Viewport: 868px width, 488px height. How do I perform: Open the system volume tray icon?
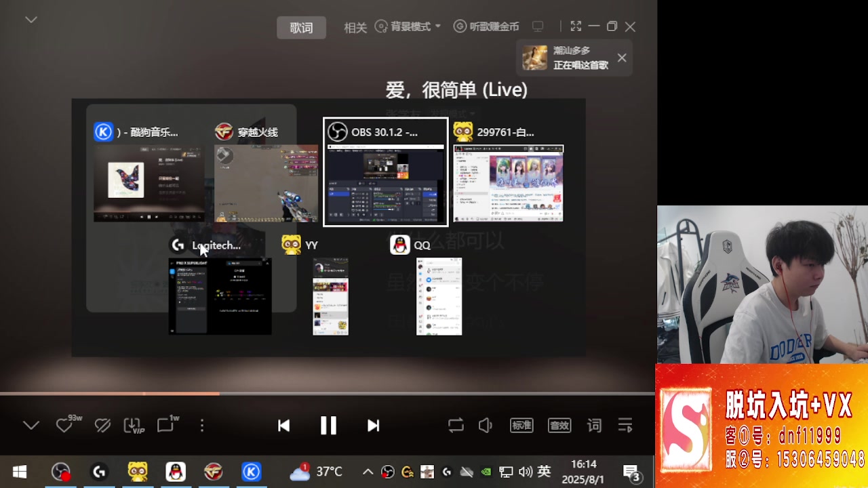coord(526,472)
